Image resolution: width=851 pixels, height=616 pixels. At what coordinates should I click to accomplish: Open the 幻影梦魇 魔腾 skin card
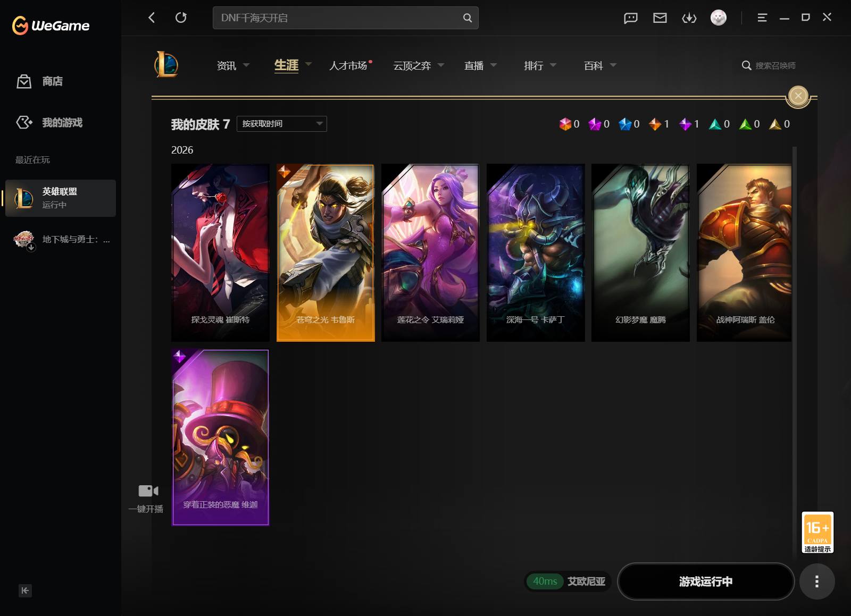640,252
